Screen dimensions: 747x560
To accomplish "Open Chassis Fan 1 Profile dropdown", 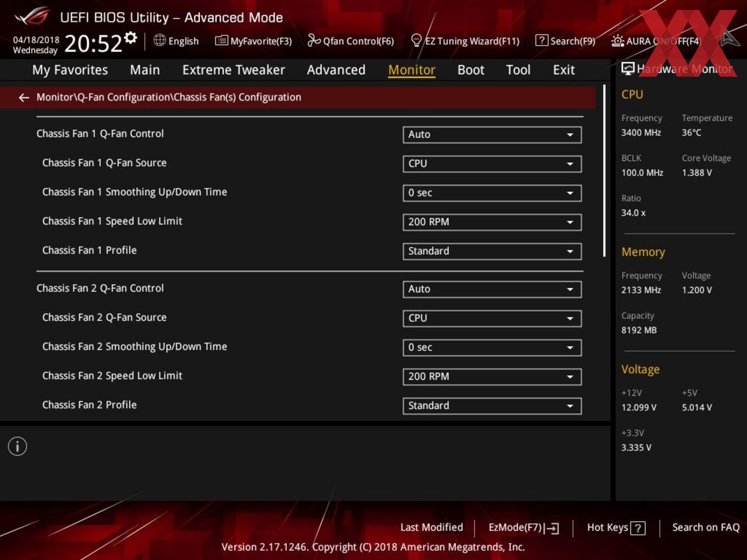I will 492,251.
